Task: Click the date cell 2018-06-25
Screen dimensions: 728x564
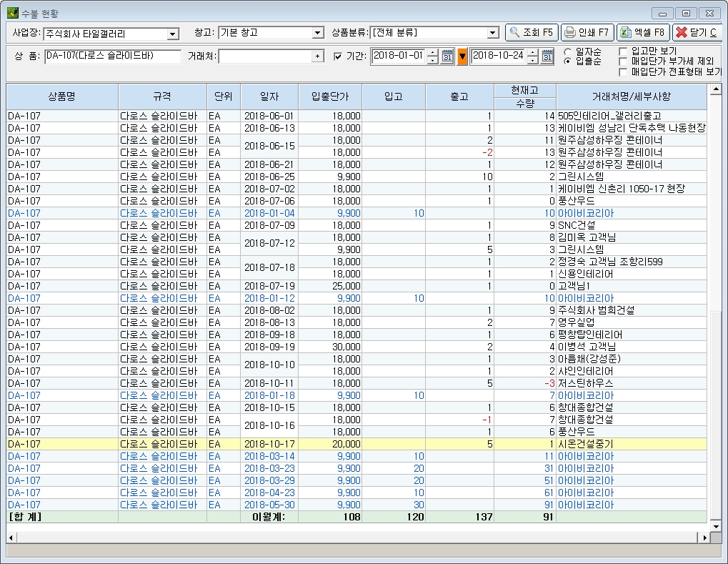Action: [270, 177]
